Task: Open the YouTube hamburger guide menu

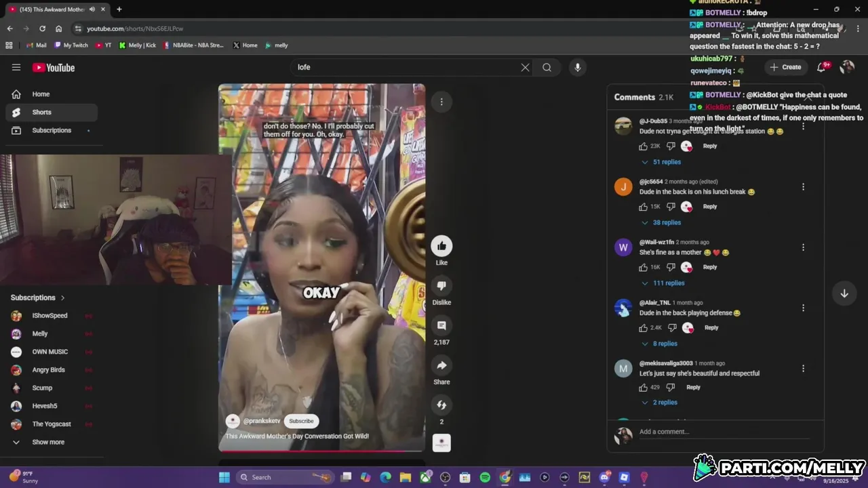Action: click(x=16, y=67)
